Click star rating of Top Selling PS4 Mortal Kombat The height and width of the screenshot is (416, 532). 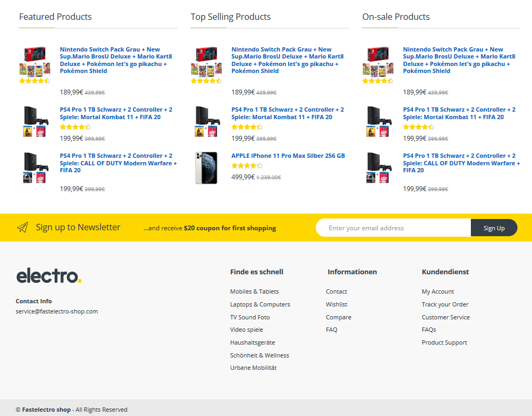pyautogui.click(x=247, y=127)
